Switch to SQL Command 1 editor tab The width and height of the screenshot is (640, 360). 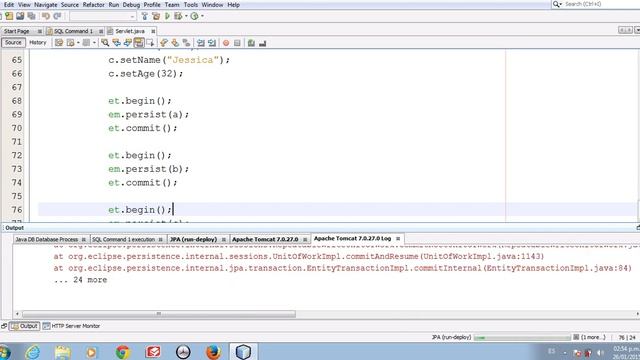73,31
